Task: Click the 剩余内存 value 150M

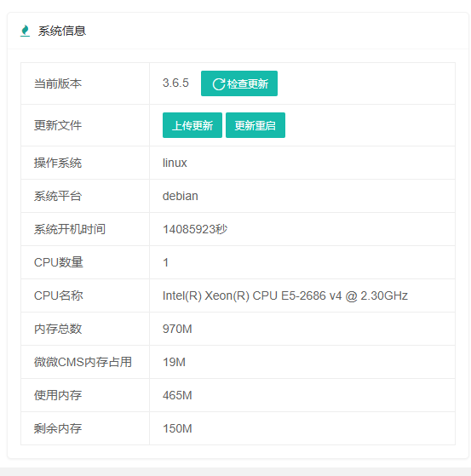Action: [x=177, y=428]
